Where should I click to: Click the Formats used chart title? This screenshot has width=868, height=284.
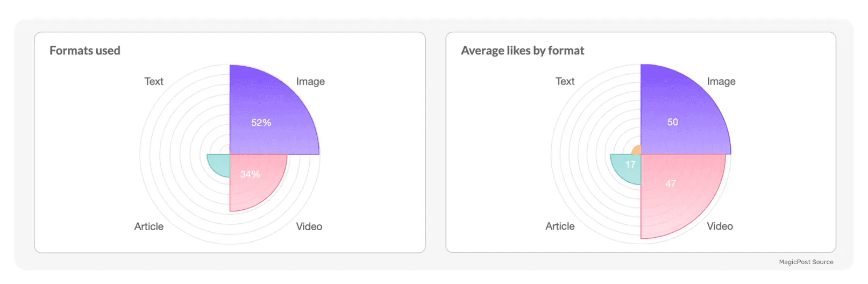pos(85,51)
